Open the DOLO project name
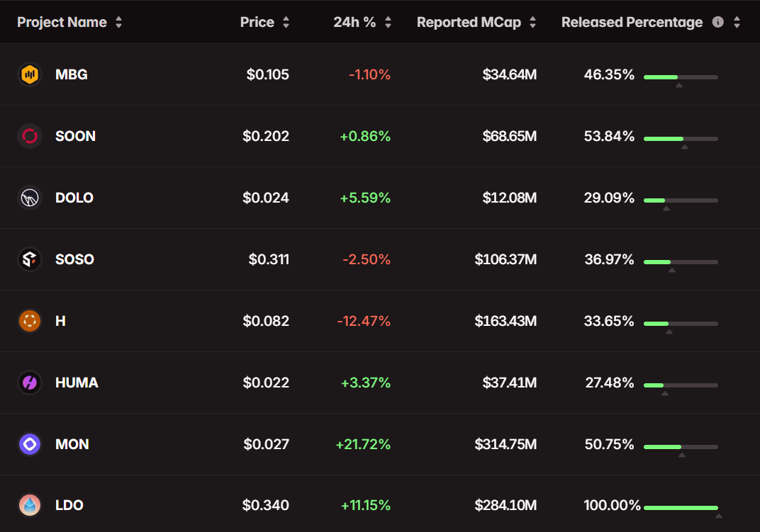The image size is (760, 532). tap(74, 198)
